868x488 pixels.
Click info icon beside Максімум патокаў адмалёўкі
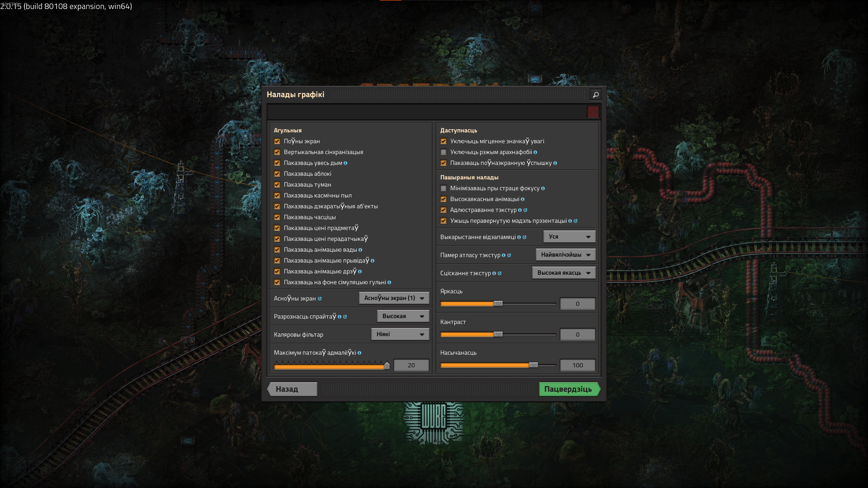(359, 353)
